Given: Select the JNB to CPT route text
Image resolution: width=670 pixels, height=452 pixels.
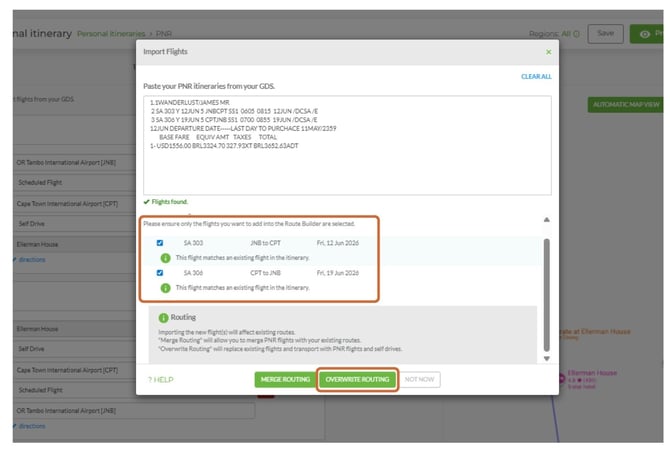Looking at the screenshot, I should pyautogui.click(x=265, y=243).
